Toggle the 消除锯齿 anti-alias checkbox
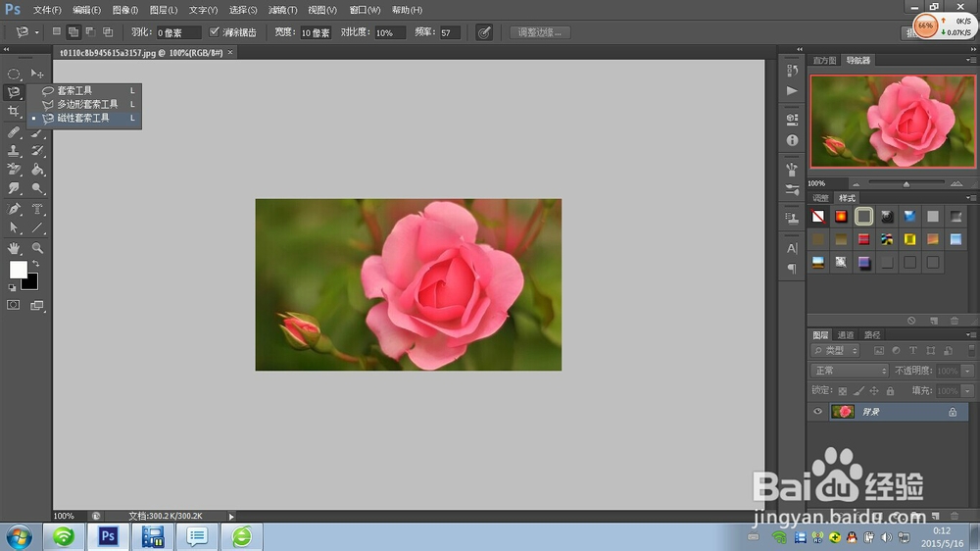 coord(215,32)
